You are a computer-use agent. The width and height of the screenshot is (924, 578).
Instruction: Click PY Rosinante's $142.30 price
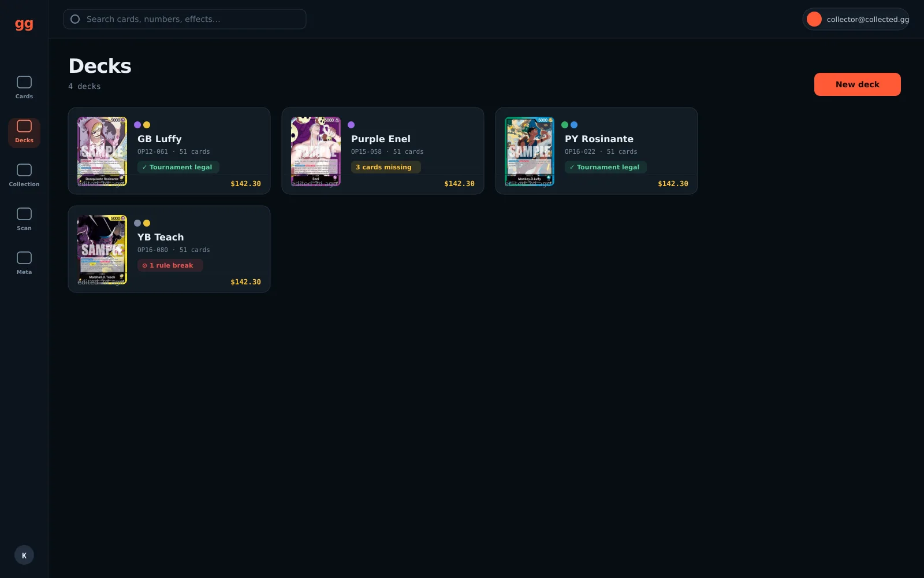click(x=673, y=184)
